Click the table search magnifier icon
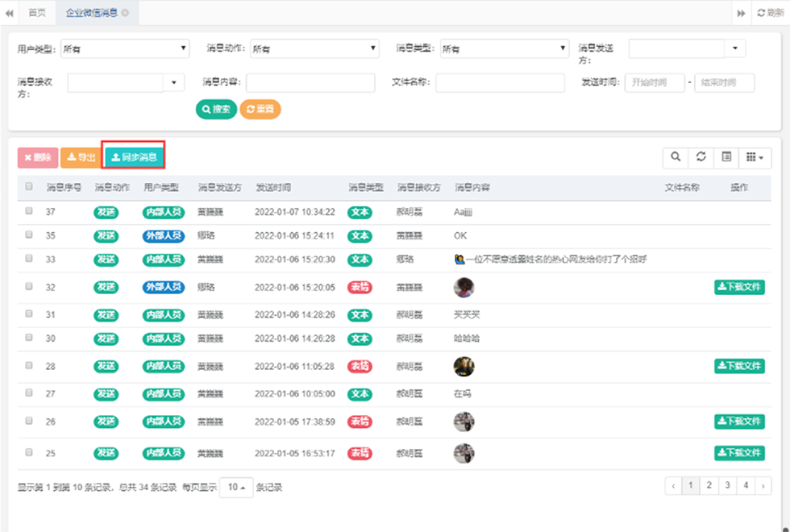The height and width of the screenshot is (532, 790). tap(675, 157)
